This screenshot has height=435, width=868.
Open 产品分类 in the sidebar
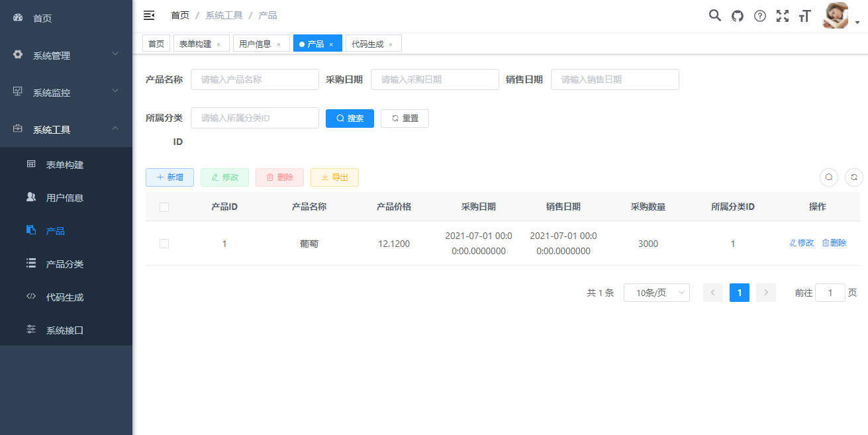point(65,264)
